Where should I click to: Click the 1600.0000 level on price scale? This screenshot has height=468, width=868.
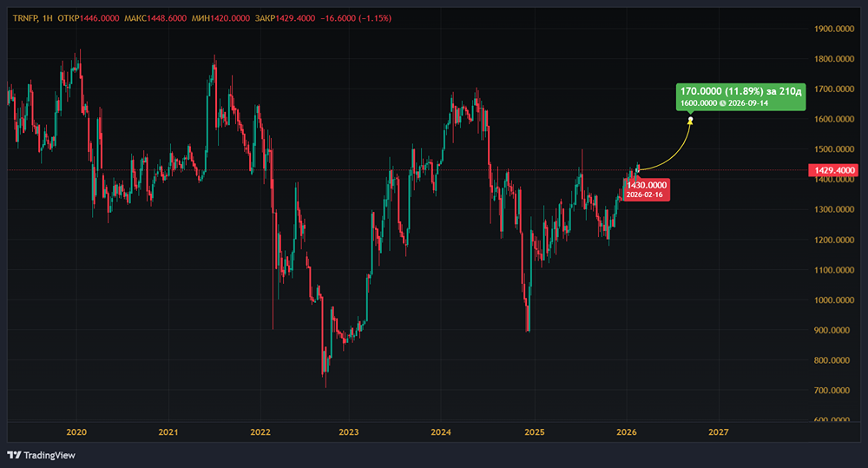point(832,119)
